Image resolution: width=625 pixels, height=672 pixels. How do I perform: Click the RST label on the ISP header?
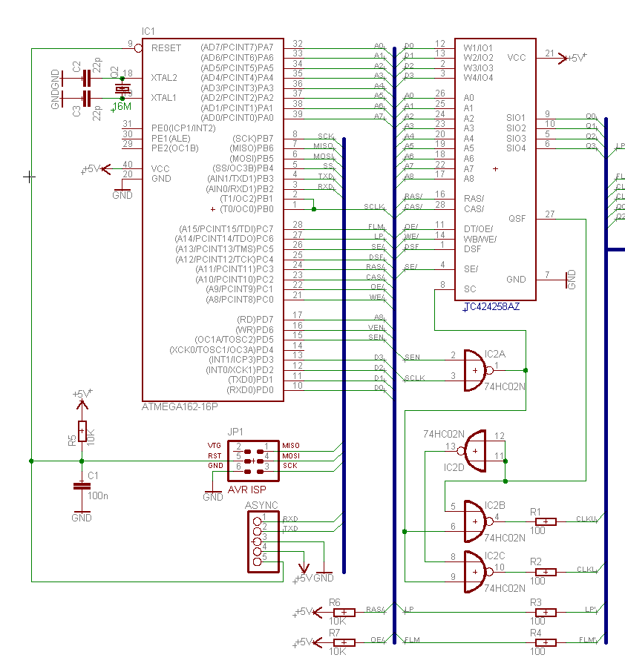(x=215, y=456)
